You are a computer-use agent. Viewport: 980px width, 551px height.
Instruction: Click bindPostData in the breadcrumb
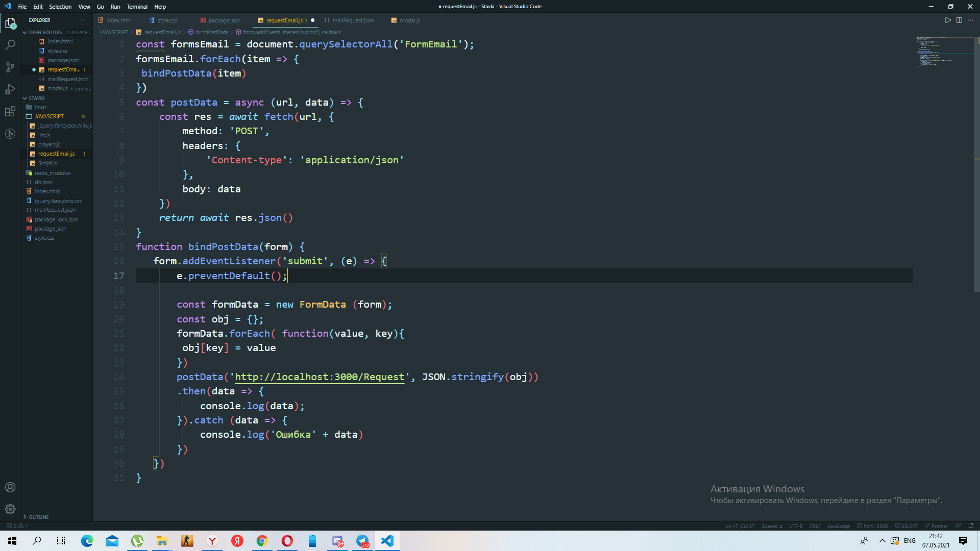point(212,32)
